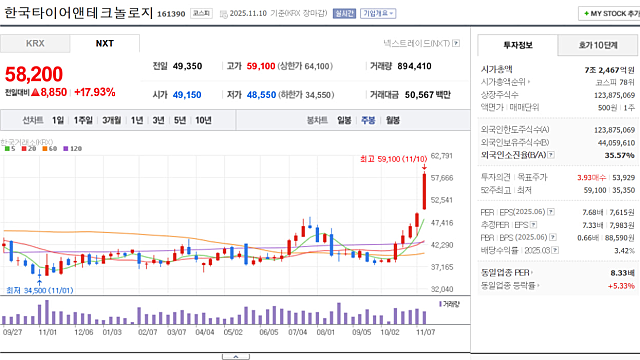Click 한국타이어앤테크놀로지 stock title
The height and width of the screenshot is (360, 640).
pyautogui.click(x=78, y=13)
